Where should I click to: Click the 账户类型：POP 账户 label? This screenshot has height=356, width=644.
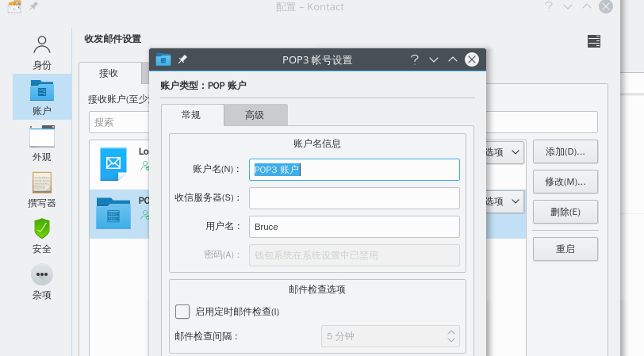[x=203, y=86]
